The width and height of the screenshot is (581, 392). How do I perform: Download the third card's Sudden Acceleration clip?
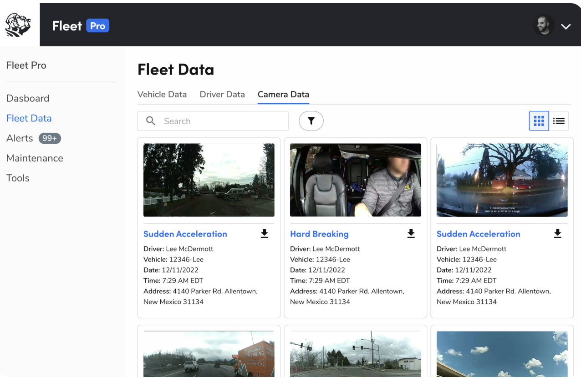(557, 234)
